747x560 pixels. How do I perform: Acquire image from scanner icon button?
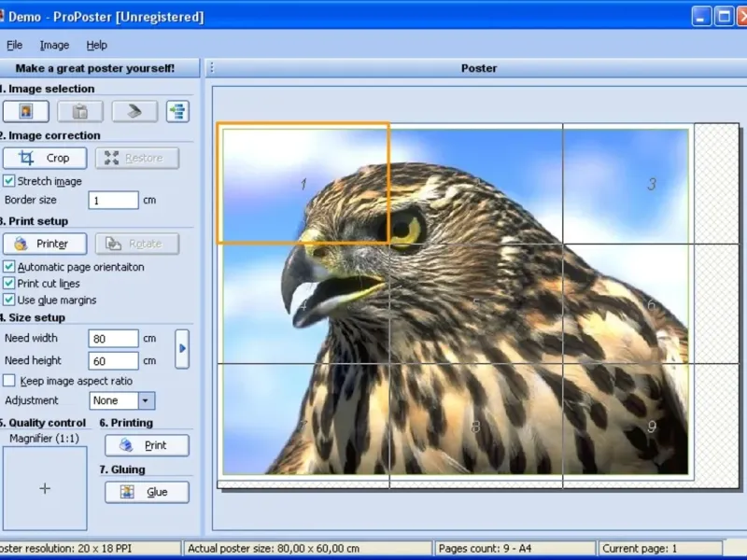(x=134, y=111)
